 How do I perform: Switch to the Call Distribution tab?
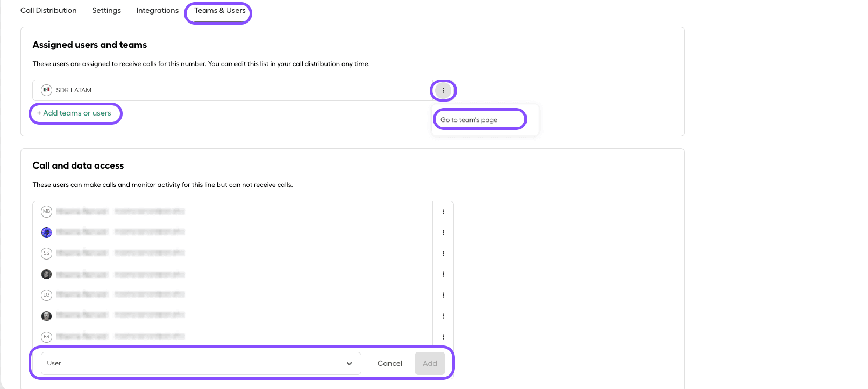(x=48, y=10)
